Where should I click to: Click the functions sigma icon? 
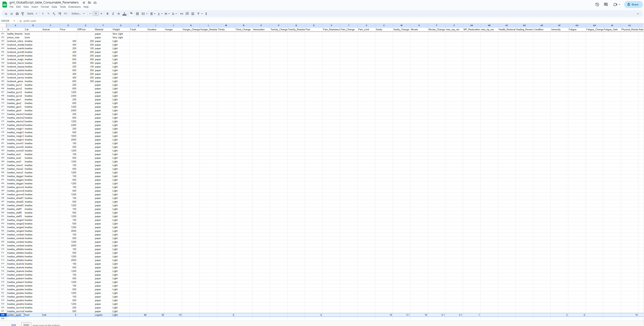206,14
